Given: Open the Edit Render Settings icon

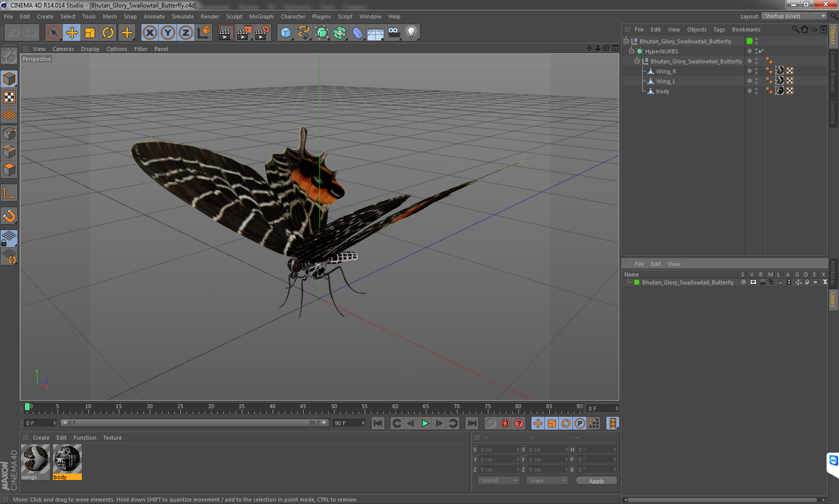Looking at the screenshot, I should coord(262,33).
